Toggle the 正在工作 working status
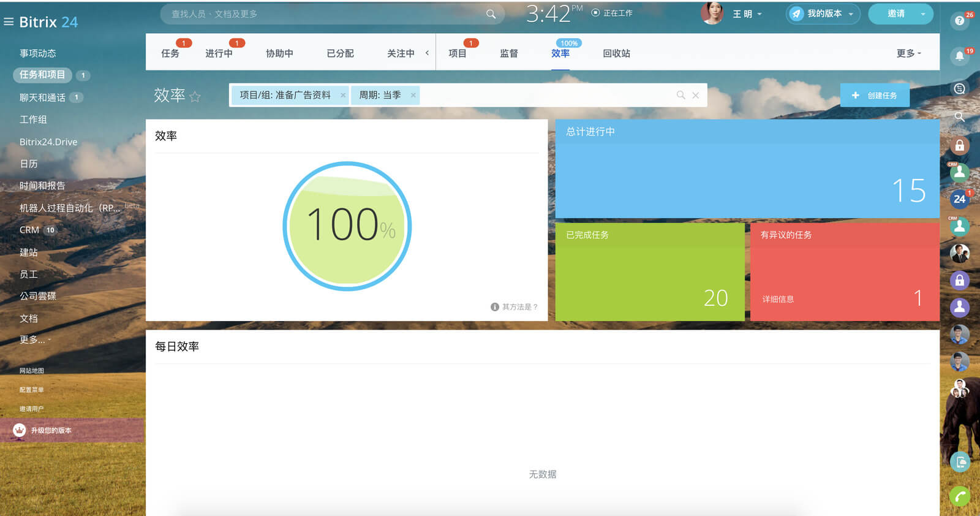 tap(612, 13)
